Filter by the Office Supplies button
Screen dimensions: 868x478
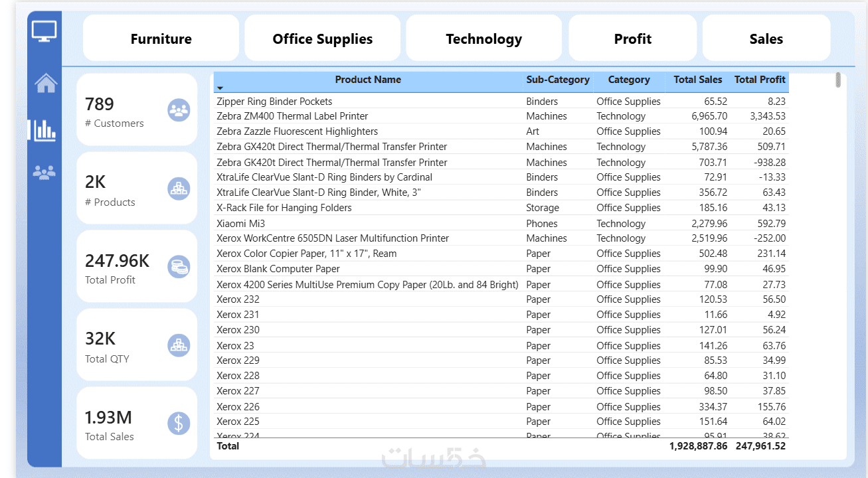[323, 39]
